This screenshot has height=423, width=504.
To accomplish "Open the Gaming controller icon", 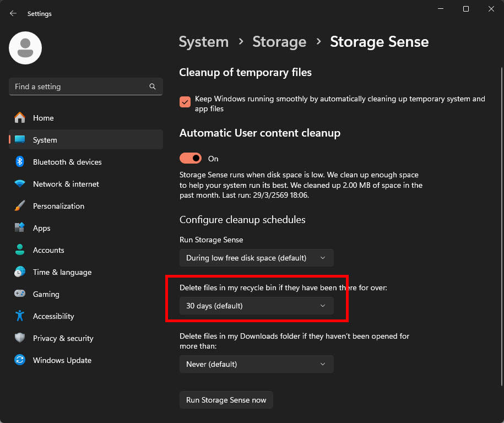I will pyautogui.click(x=20, y=294).
